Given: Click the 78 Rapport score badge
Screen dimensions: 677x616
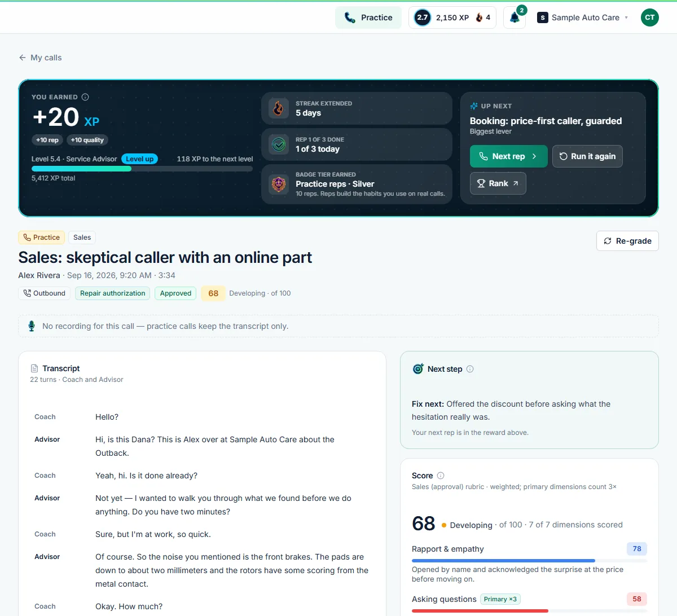Looking at the screenshot, I should [x=637, y=549].
